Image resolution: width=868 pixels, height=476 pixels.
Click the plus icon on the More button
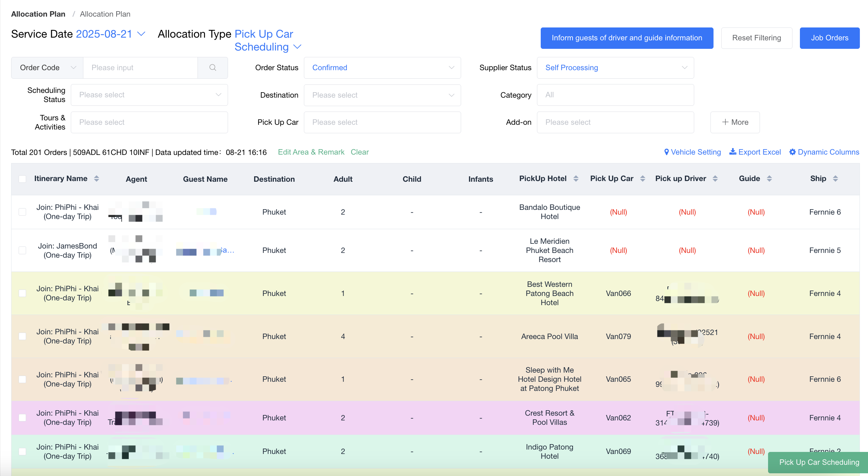click(x=725, y=122)
